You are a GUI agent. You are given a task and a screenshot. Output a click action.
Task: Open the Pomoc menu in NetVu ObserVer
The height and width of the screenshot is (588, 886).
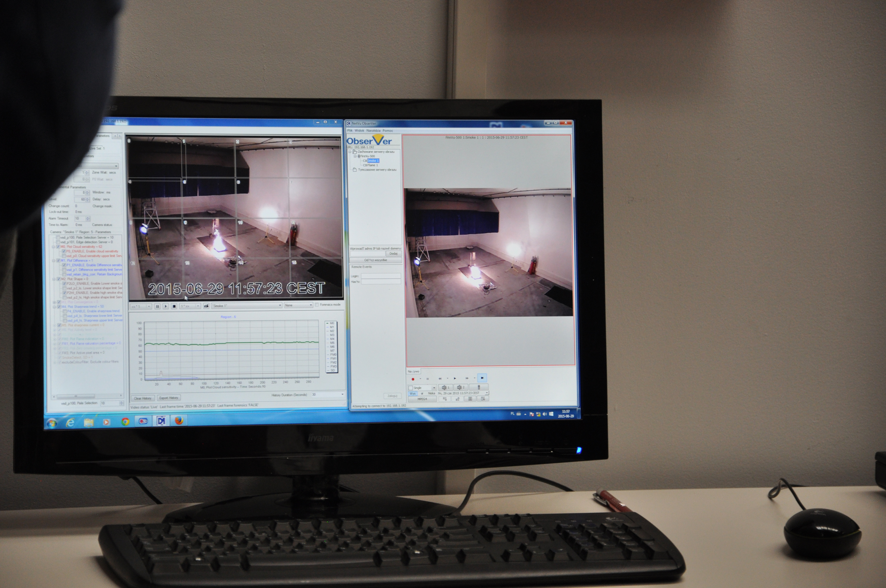388,130
